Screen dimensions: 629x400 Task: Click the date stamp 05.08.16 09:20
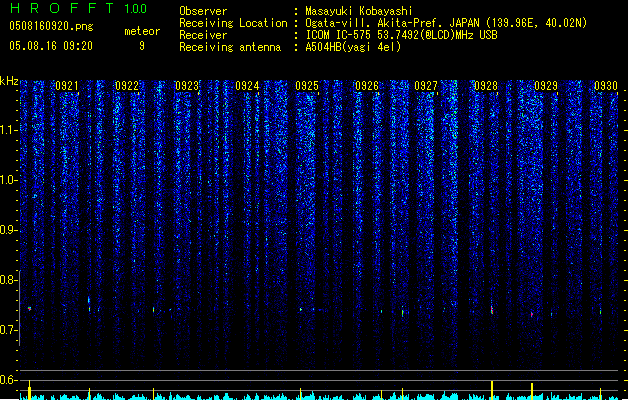click(x=51, y=46)
